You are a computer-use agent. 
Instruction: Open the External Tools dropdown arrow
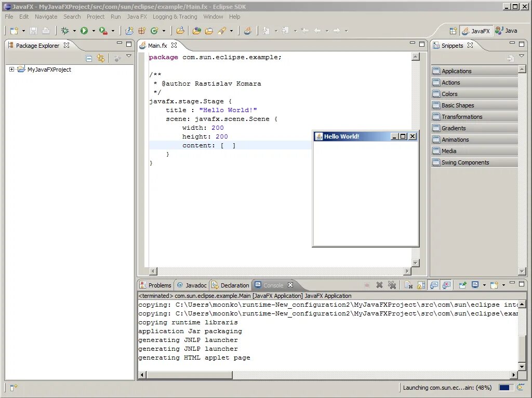[x=113, y=31]
